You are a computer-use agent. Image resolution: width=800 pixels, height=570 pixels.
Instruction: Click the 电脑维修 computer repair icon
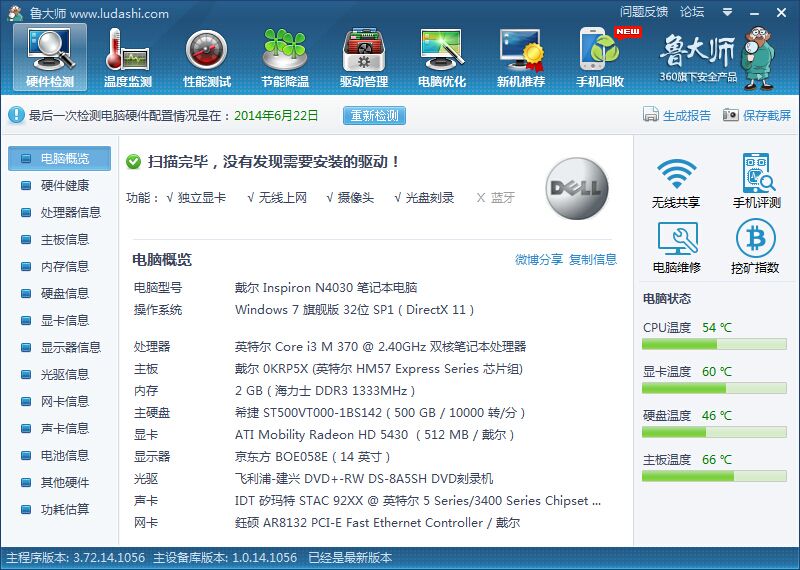676,247
